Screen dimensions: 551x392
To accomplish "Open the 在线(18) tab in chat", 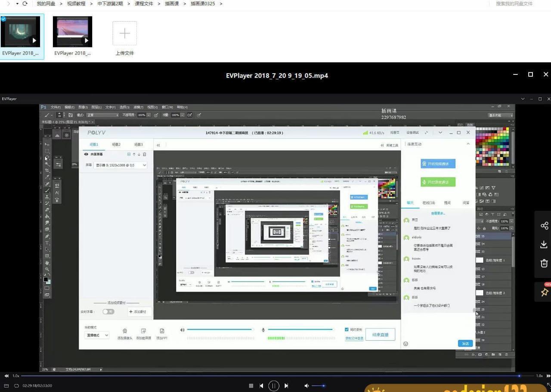I will [x=428, y=203].
